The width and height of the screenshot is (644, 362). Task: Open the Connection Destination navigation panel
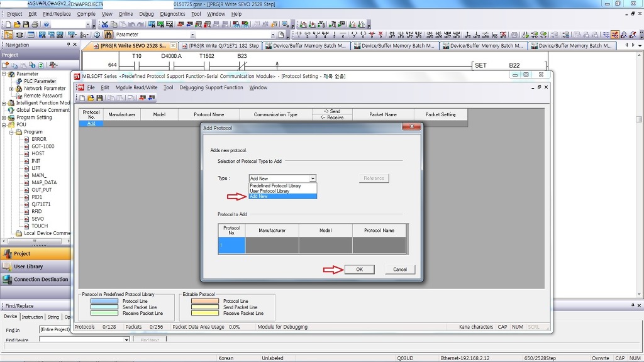41,280
